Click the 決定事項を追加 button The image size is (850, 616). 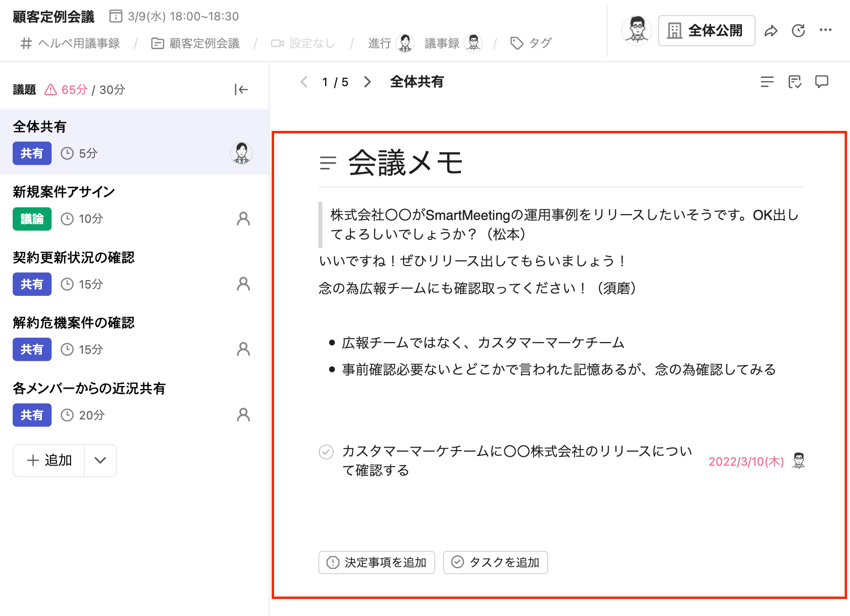pos(377,562)
